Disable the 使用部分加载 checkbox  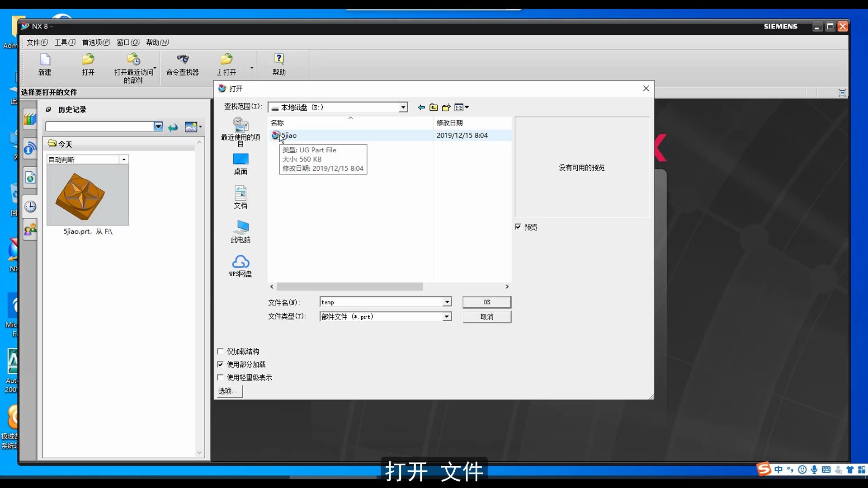click(x=220, y=364)
